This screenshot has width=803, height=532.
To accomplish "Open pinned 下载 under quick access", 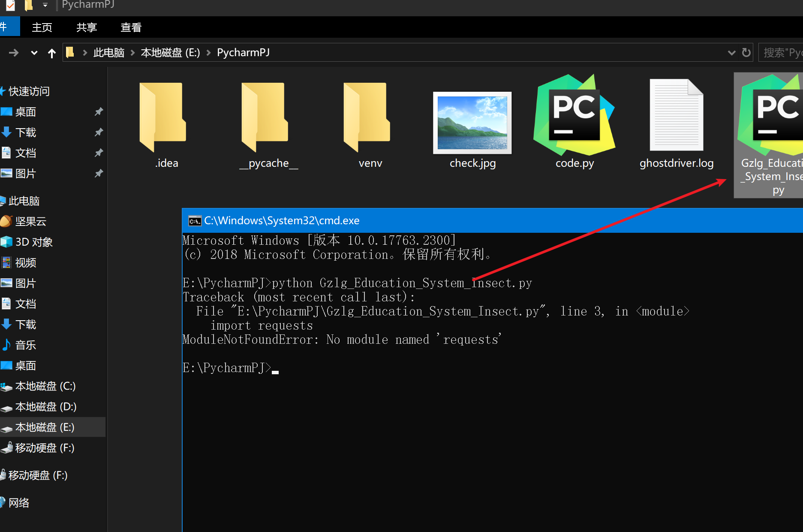I will pyautogui.click(x=26, y=132).
